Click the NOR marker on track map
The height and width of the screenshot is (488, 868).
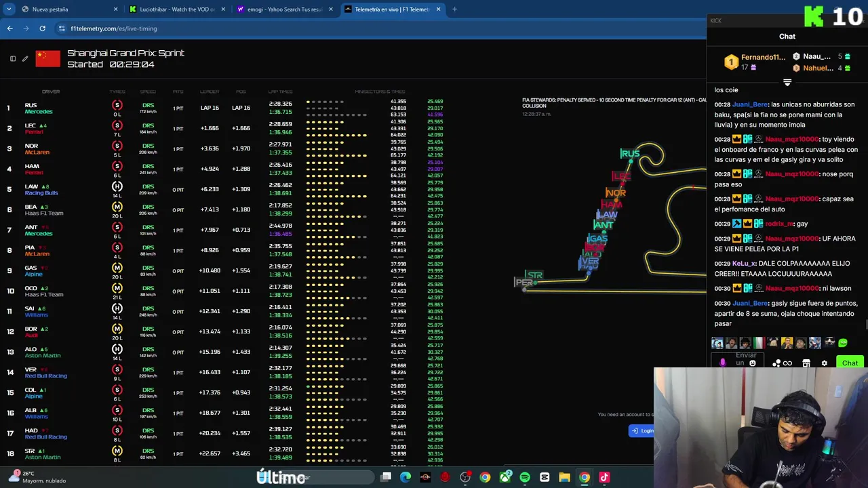[x=616, y=192]
